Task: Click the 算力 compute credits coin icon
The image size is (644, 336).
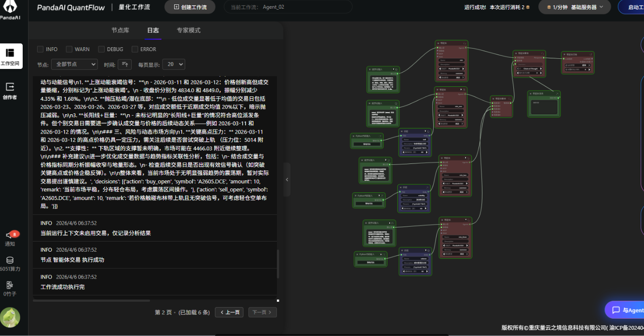Action: click(10, 261)
